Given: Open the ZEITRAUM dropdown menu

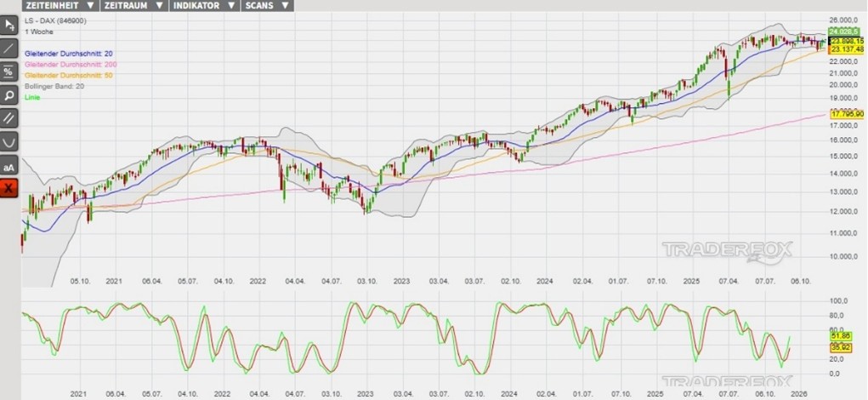Looking at the screenshot, I should pyautogui.click(x=133, y=5).
